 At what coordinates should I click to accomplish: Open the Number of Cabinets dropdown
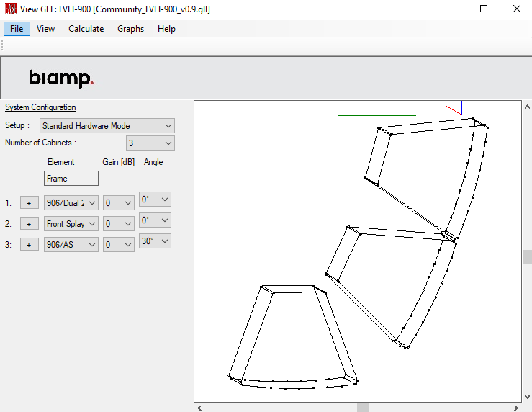pos(150,143)
